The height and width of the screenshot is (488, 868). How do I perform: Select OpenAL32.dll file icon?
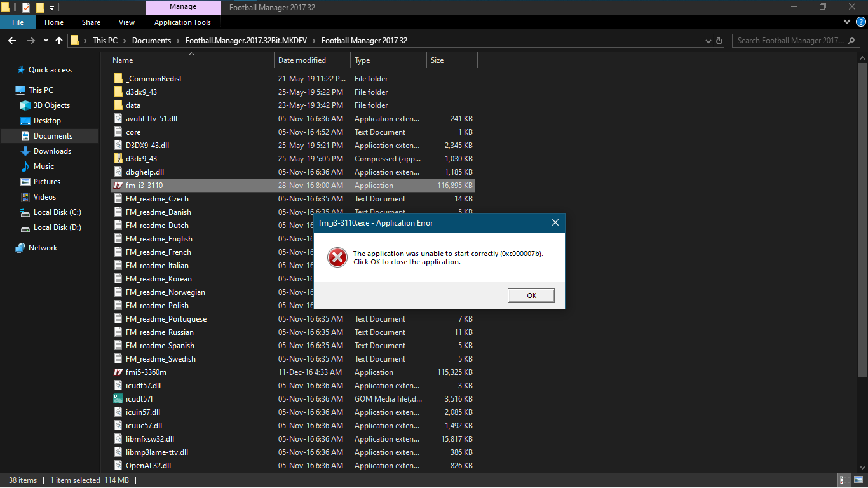118,466
